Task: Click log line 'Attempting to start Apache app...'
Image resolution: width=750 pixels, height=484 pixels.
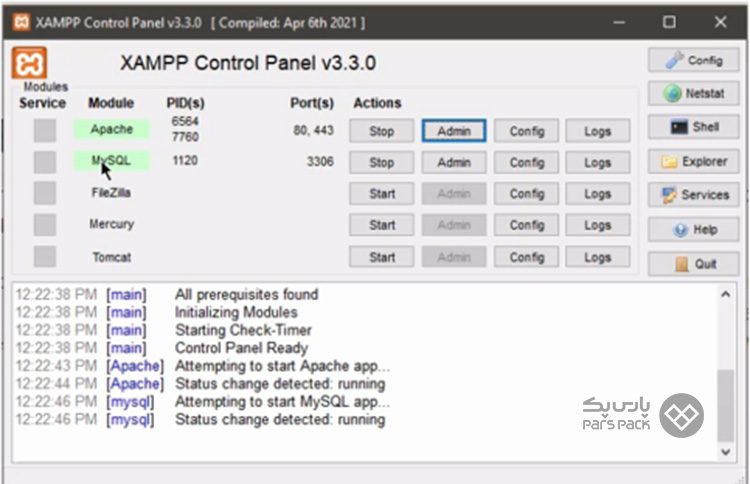Action: (283, 366)
